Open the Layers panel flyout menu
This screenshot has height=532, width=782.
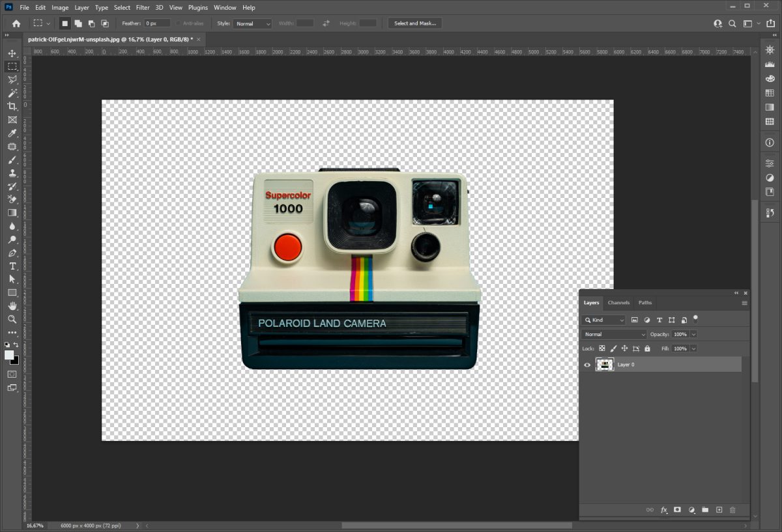[x=744, y=303]
